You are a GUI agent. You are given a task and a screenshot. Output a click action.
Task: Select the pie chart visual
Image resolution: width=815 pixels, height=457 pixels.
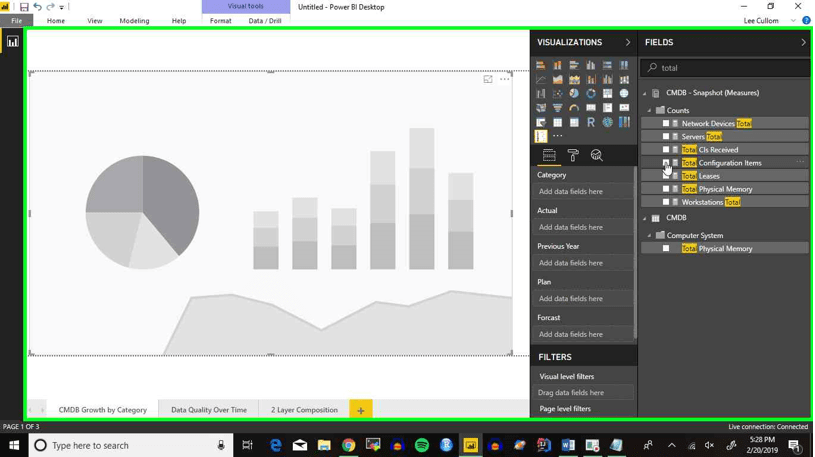click(574, 94)
